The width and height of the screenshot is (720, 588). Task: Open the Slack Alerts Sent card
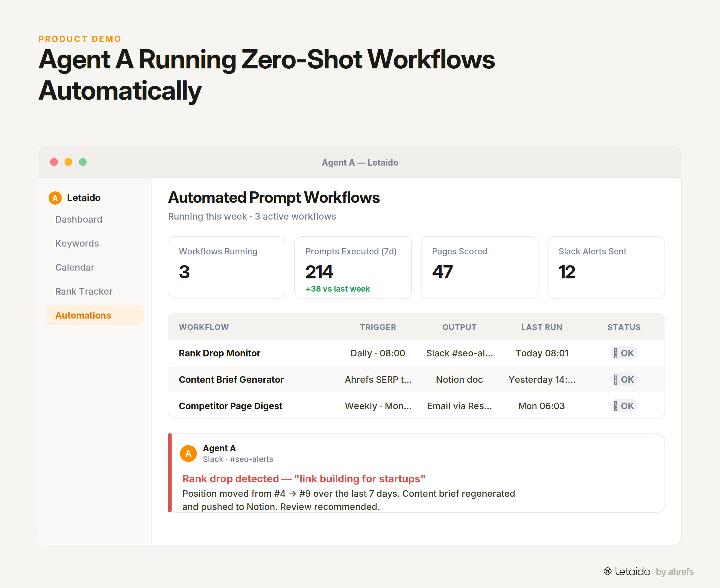pyautogui.click(x=606, y=268)
